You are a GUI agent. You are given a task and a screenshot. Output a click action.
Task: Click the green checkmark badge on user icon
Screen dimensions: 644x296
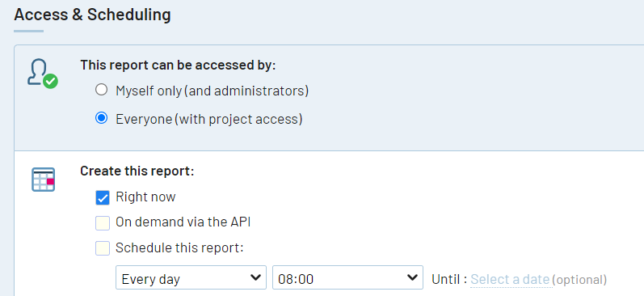(x=51, y=81)
